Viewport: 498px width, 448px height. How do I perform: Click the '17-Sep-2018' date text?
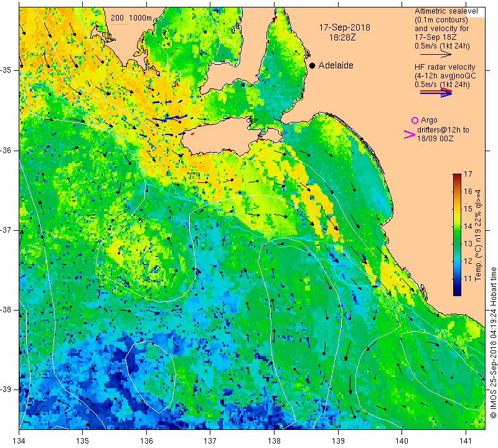point(345,27)
